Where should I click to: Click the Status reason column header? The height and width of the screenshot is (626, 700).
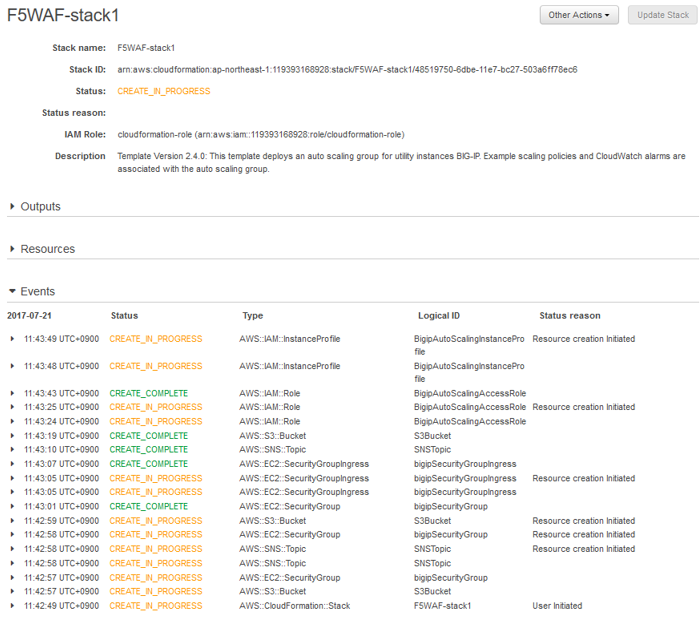[570, 316]
